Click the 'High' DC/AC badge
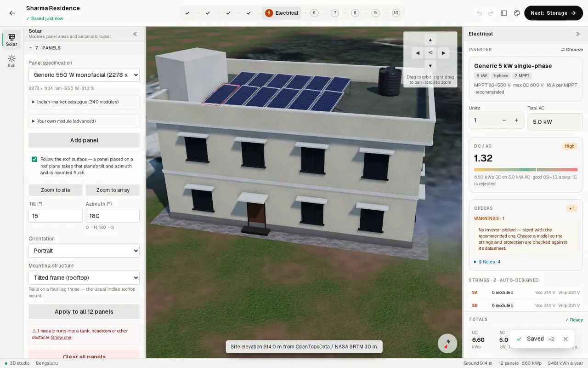This screenshot has height=368, width=588. (x=570, y=146)
